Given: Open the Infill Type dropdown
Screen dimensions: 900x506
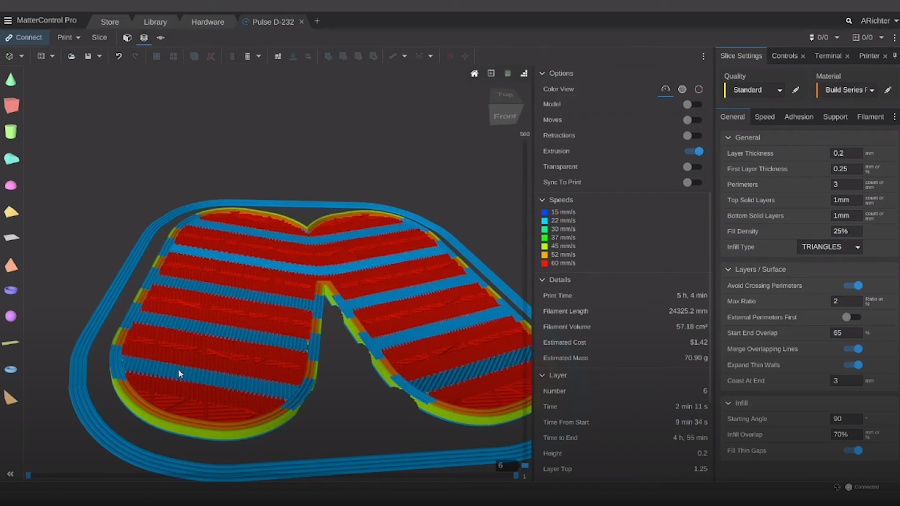Looking at the screenshot, I should [x=830, y=246].
